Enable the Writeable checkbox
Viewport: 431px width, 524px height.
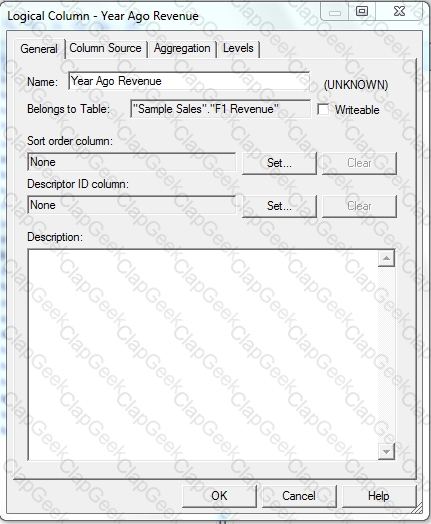(323, 110)
